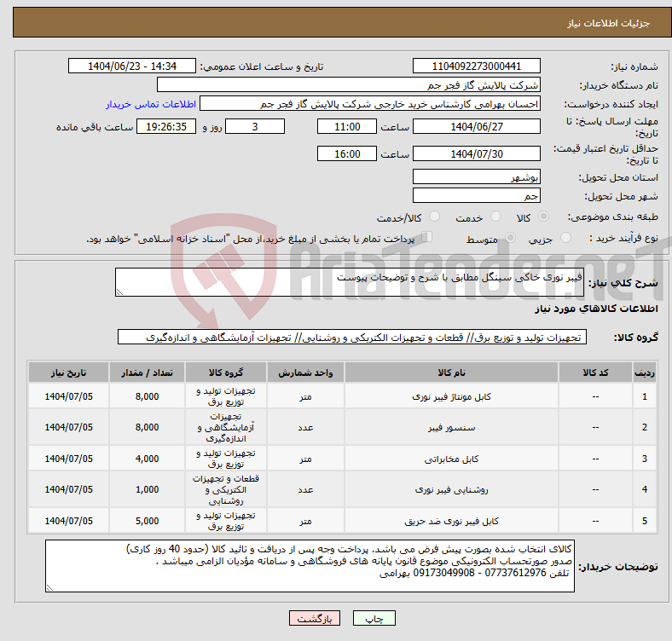
Task: Open the اطلاعات تماس خریدار link
Action: [151, 104]
